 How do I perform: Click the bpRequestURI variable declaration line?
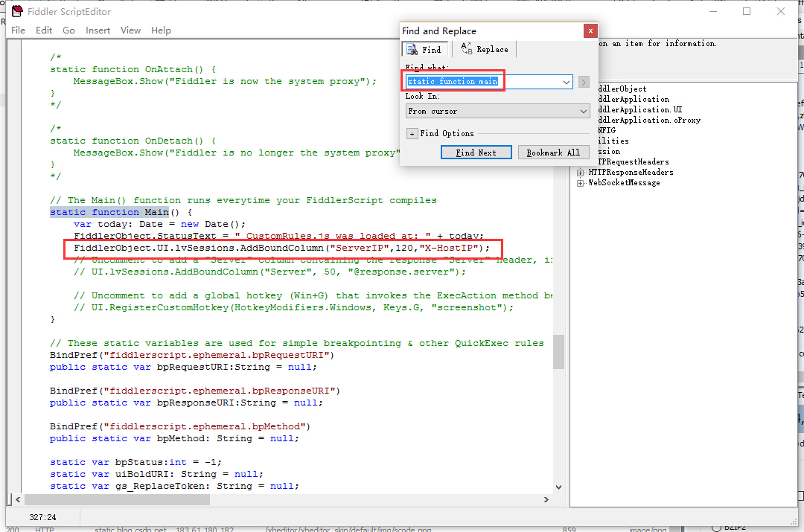[x=183, y=367]
